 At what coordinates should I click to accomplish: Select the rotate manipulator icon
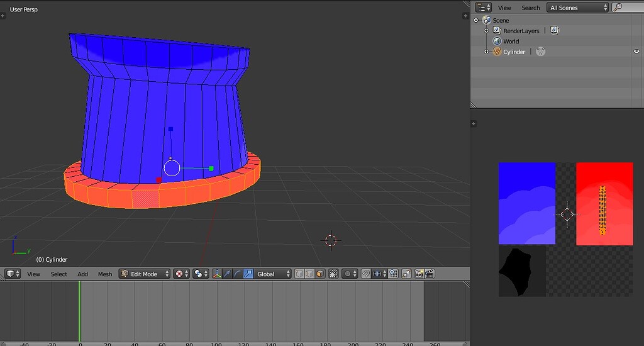[x=237, y=274]
